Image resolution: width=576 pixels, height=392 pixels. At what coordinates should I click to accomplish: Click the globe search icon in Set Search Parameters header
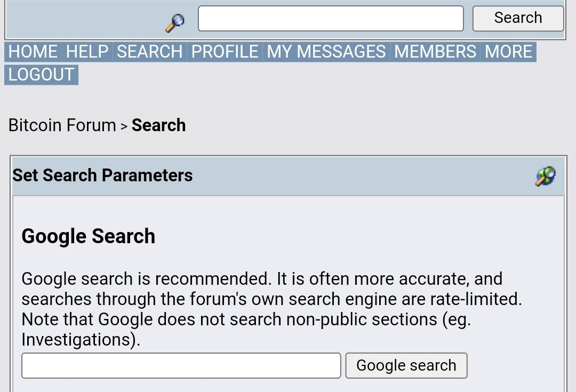click(x=546, y=177)
